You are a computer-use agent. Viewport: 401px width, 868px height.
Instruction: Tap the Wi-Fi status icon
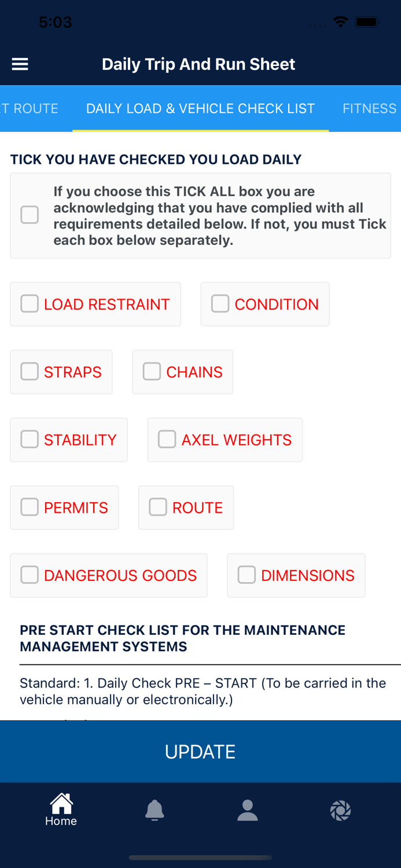click(x=340, y=21)
